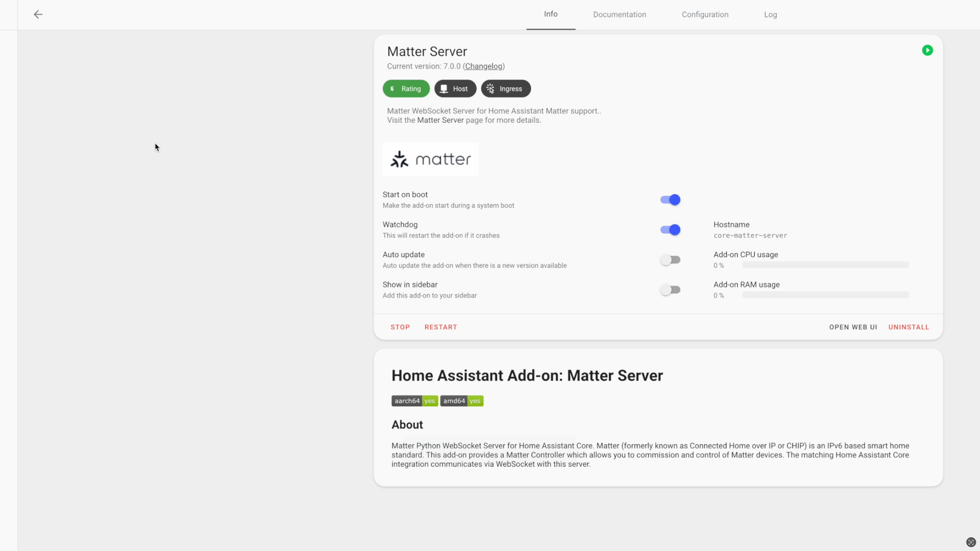Open the Documentation tab

coord(619,15)
